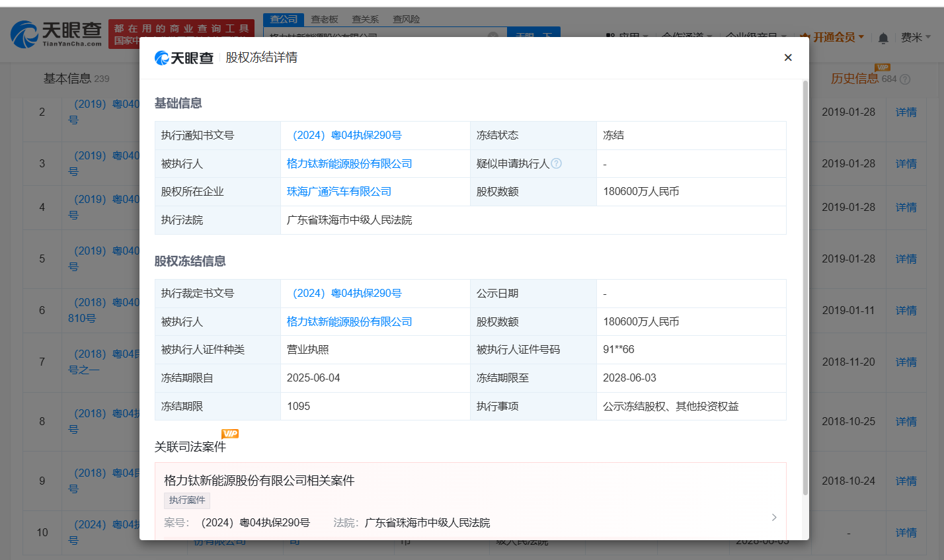Open 详情 for row 5
The width and height of the screenshot is (944, 560).
[x=906, y=259]
